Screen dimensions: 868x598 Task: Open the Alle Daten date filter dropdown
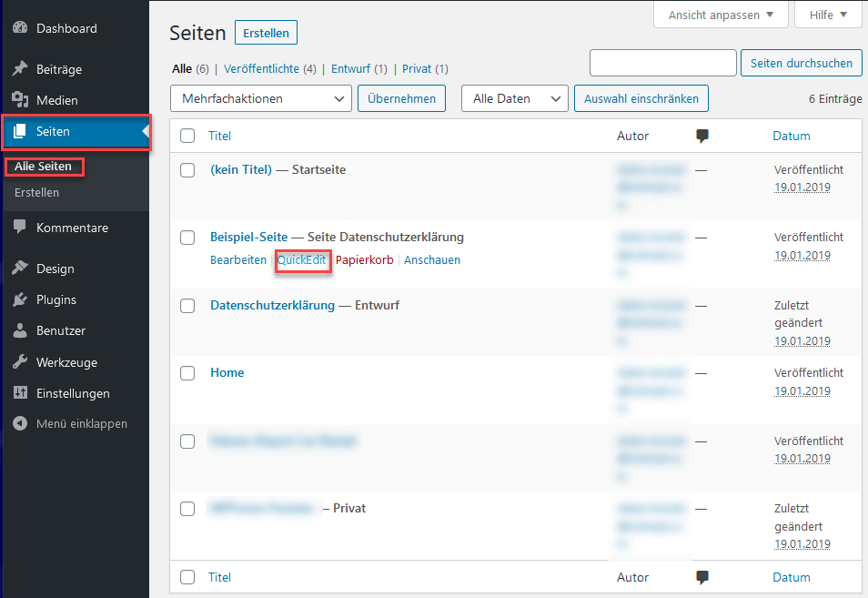515,98
